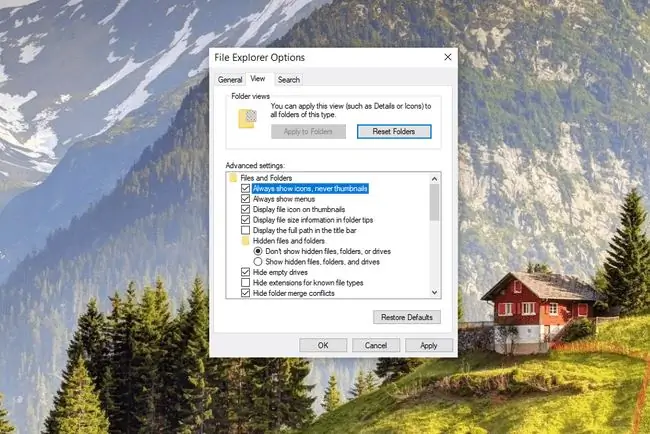Click the Advanced settings label
The height and width of the screenshot is (434, 650).
coord(255,165)
